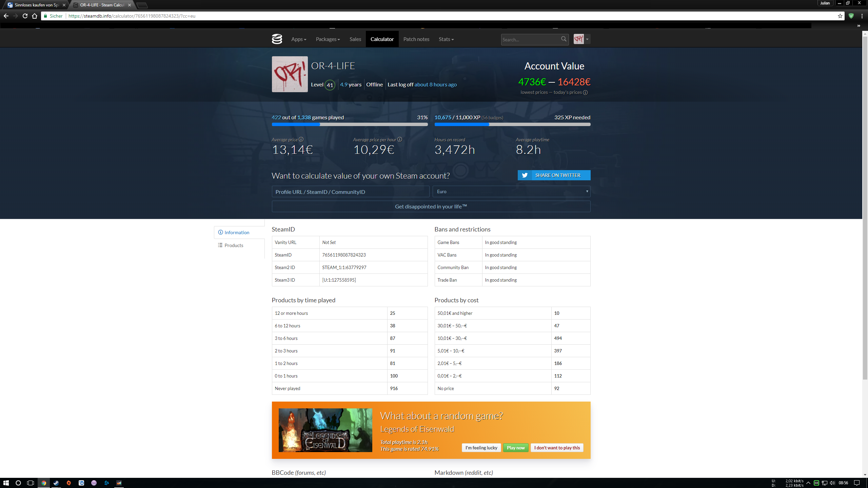Expand the bookmarks bar overflow chevron
Screen dimensions: 868x488
[859, 26]
